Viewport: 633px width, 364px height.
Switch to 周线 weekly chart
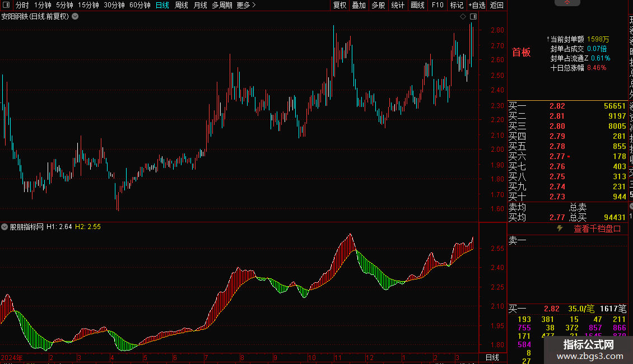[x=181, y=5]
